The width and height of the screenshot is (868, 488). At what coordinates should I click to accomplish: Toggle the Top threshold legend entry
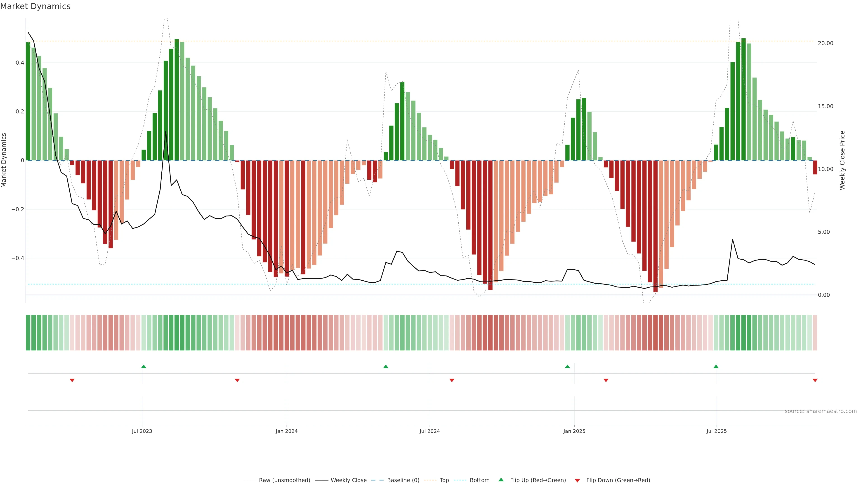(444, 480)
